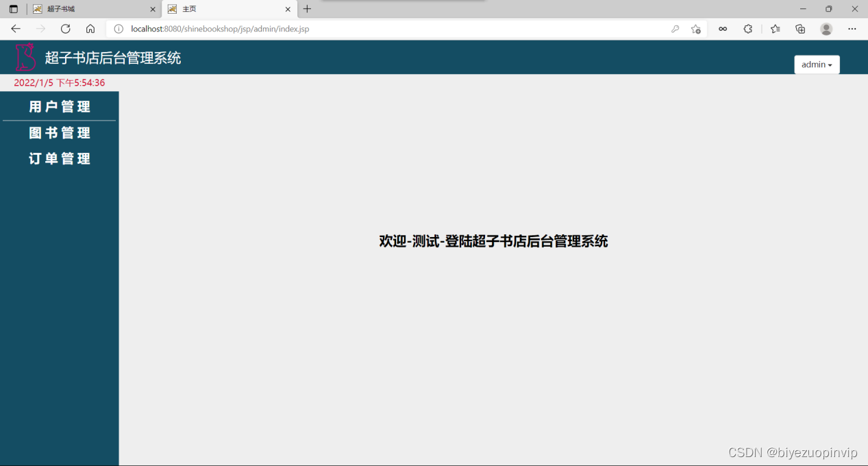Screen dimensions: 868x466
Task: Open a new browser tab
Action: (307, 9)
